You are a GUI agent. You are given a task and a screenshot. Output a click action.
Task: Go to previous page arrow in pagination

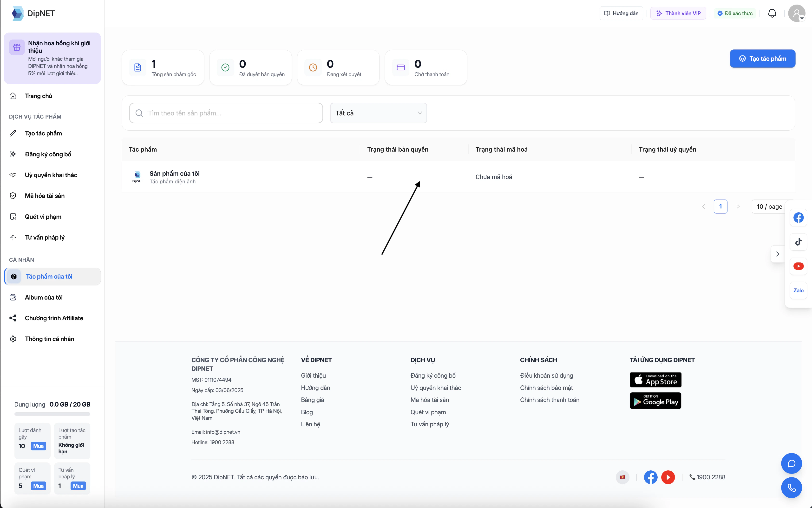click(x=703, y=207)
